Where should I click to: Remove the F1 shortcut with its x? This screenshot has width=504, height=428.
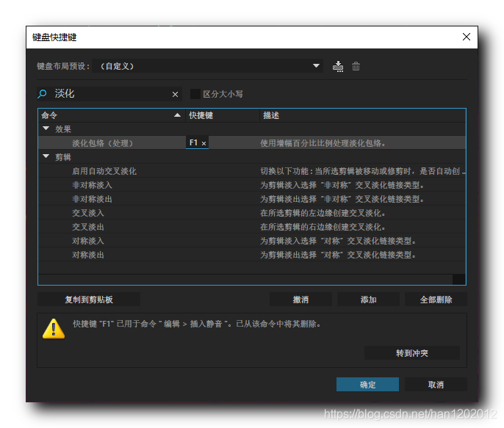(204, 143)
